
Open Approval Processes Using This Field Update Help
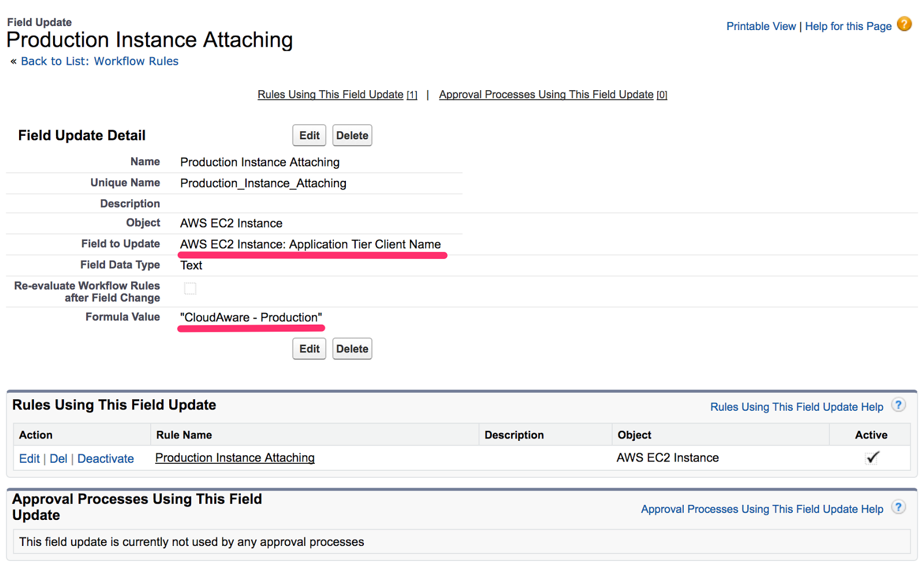[762, 510]
